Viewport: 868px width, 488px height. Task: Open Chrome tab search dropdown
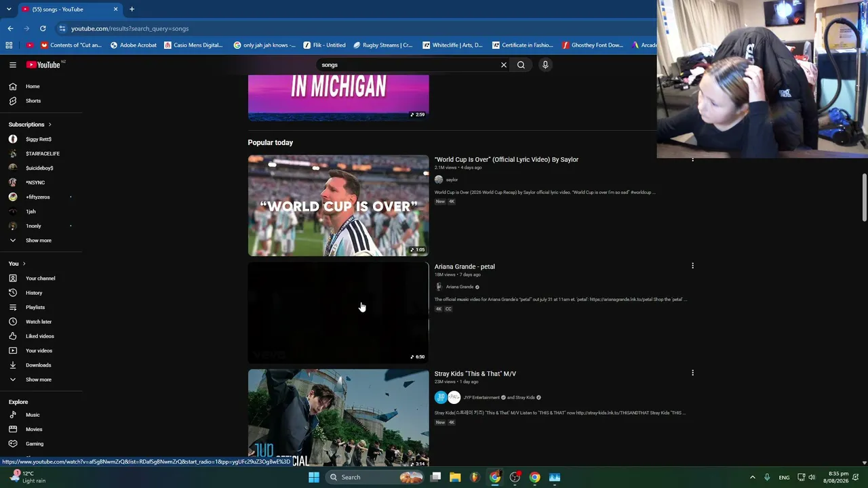(9, 9)
